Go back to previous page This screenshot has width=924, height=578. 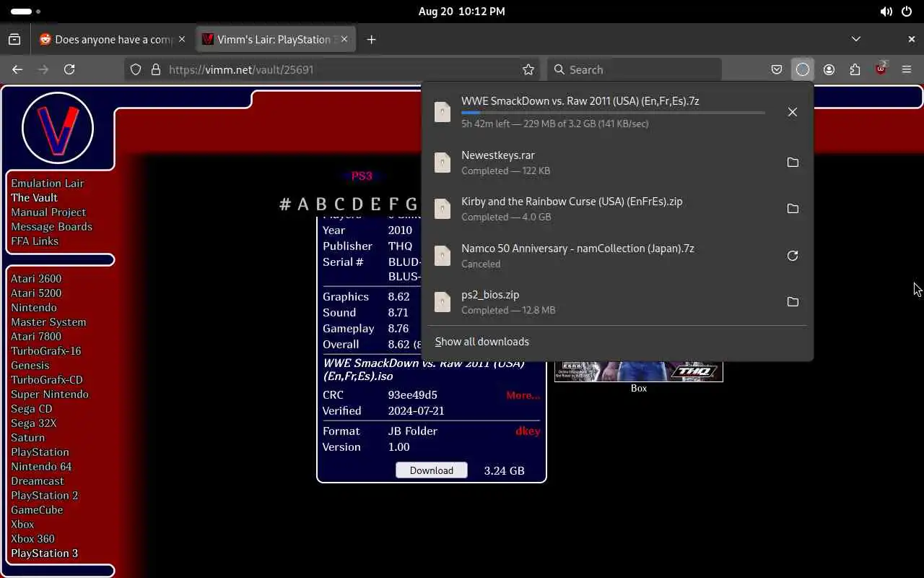pyautogui.click(x=17, y=69)
